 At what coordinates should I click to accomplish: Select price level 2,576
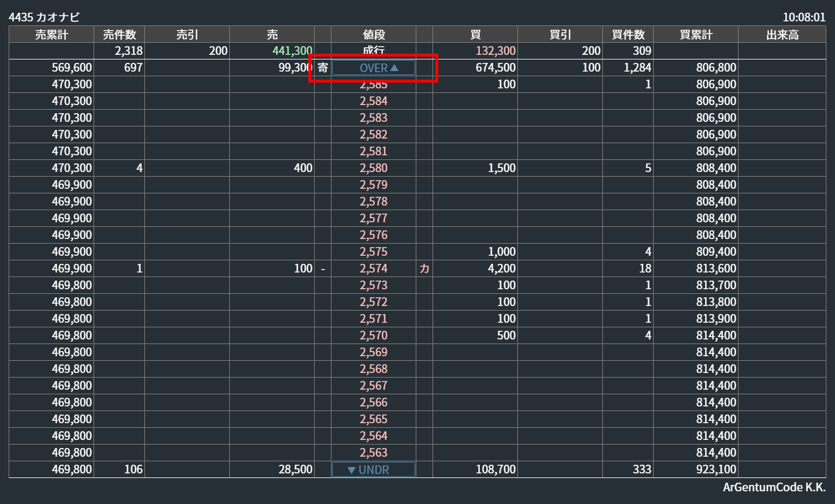(374, 235)
